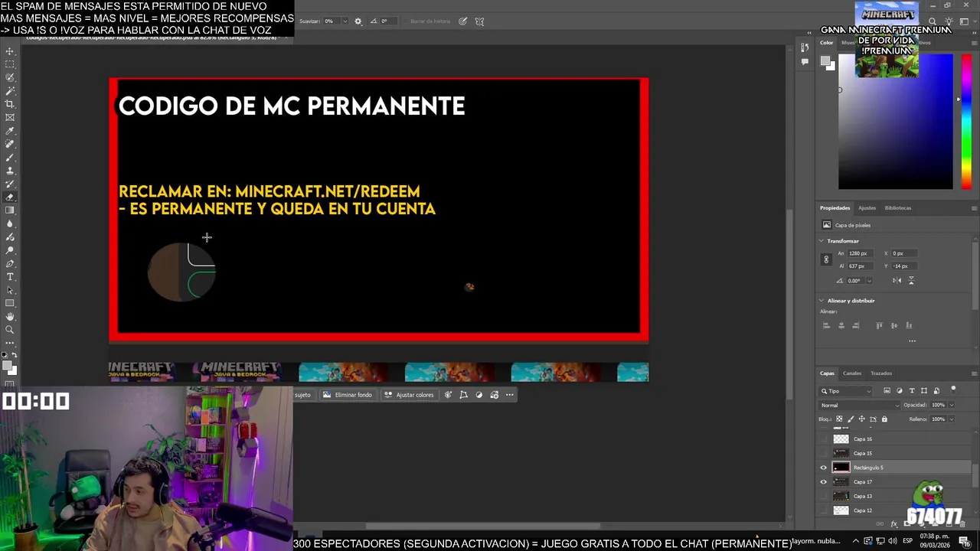The width and height of the screenshot is (980, 551).
Task: Open the Opacidad value dropdown
Action: click(x=952, y=405)
